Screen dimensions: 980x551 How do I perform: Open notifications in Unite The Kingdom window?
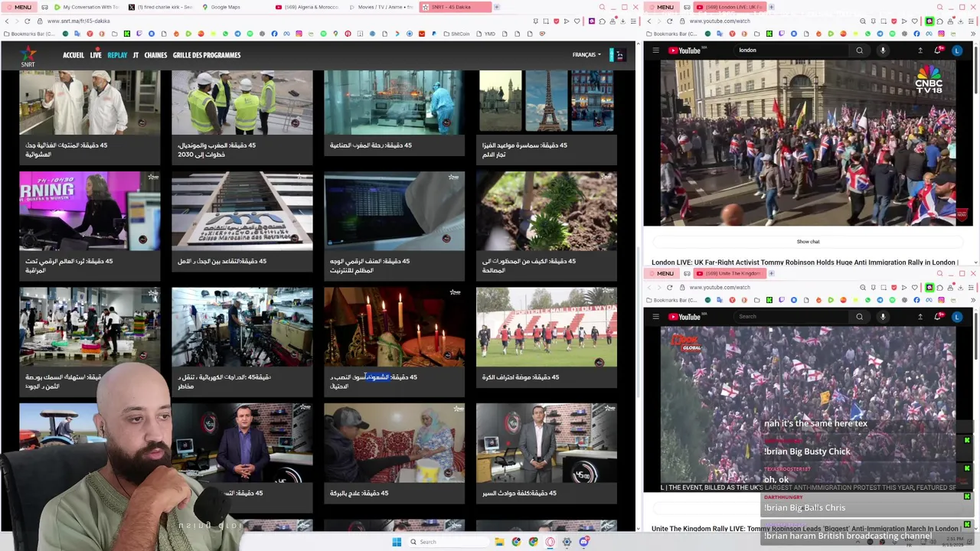(x=938, y=317)
